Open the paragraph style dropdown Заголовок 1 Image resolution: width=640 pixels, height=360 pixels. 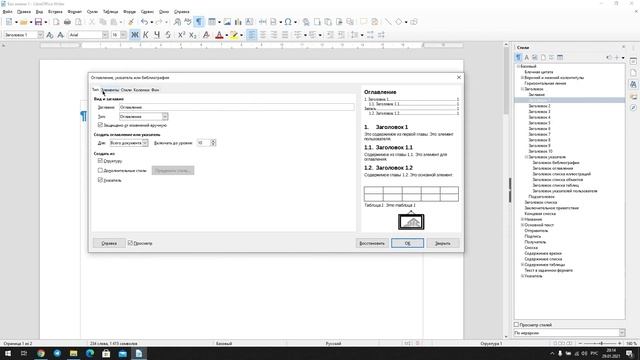(40, 35)
